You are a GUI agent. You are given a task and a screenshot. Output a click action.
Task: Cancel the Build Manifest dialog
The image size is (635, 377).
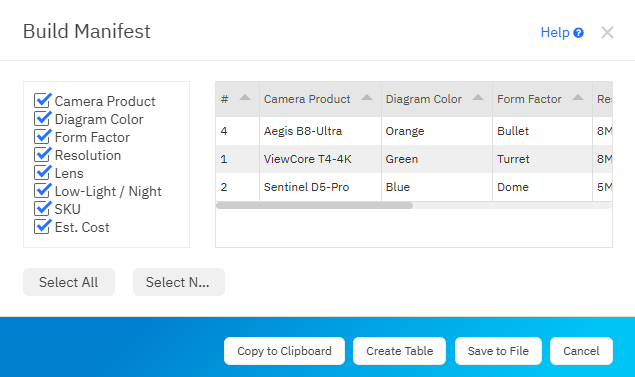pyautogui.click(x=581, y=351)
